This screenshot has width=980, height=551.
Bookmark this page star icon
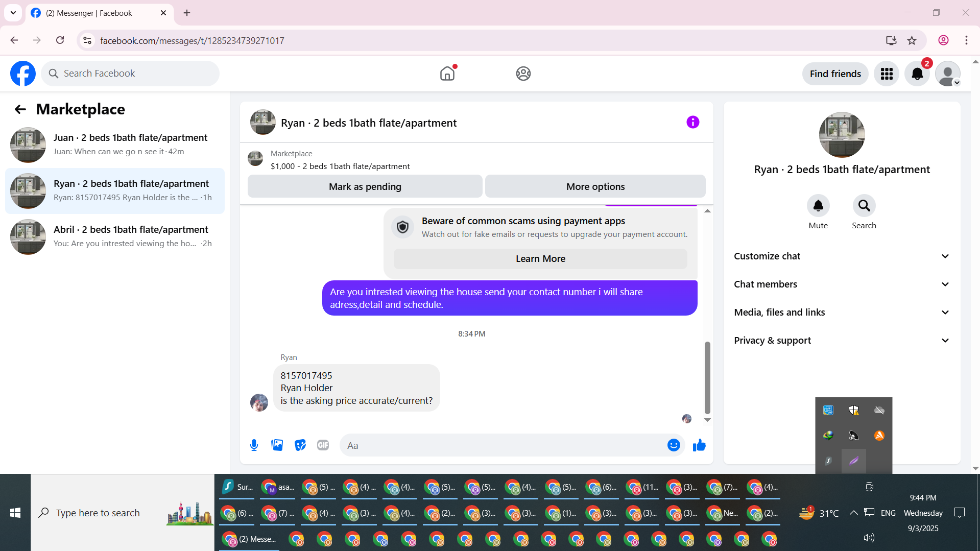[x=912, y=40]
